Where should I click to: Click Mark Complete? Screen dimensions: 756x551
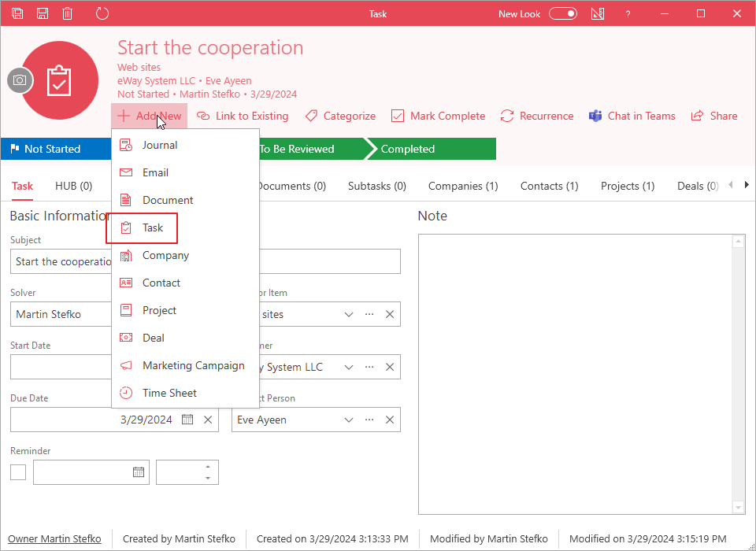click(438, 116)
